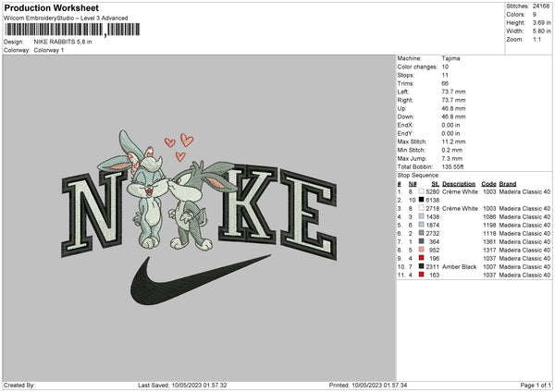Click thread code 1317 in stop row 8
The width and height of the screenshot is (555, 392).
point(489,251)
